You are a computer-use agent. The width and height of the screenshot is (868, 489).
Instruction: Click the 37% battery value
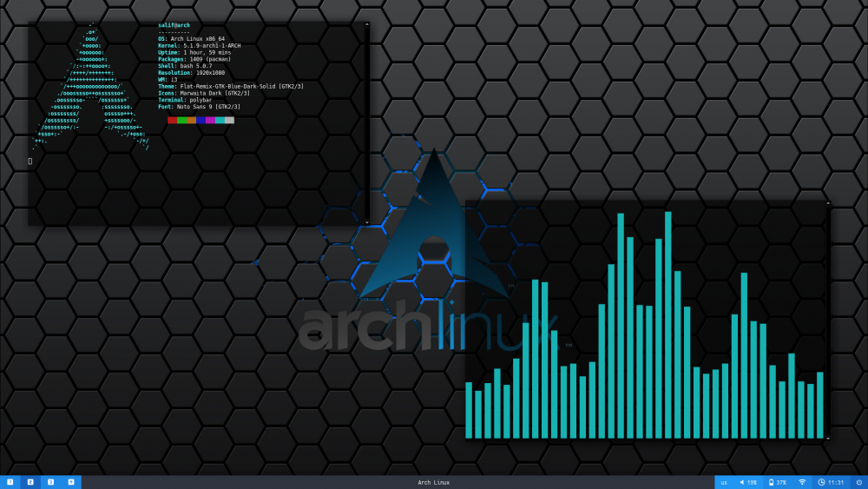tap(781, 482)
